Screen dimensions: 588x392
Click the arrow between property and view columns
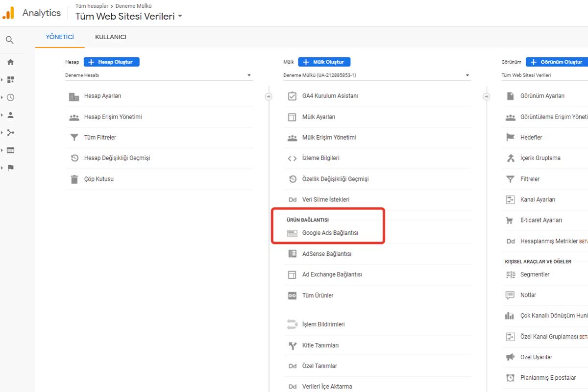click(487, 97)
